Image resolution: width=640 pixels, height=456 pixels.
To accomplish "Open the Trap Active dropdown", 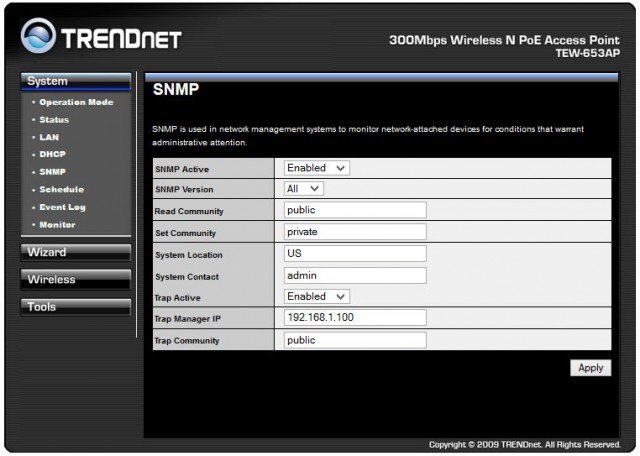I will point(316,297).
